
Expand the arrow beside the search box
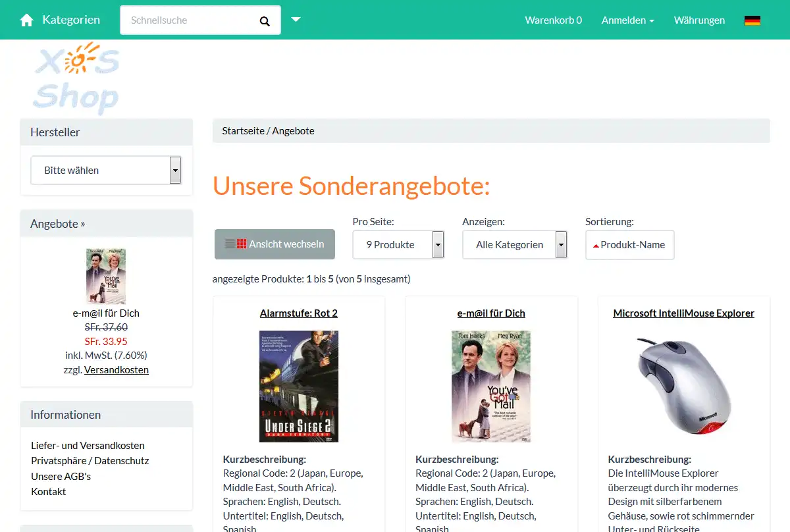coord(296,19)
